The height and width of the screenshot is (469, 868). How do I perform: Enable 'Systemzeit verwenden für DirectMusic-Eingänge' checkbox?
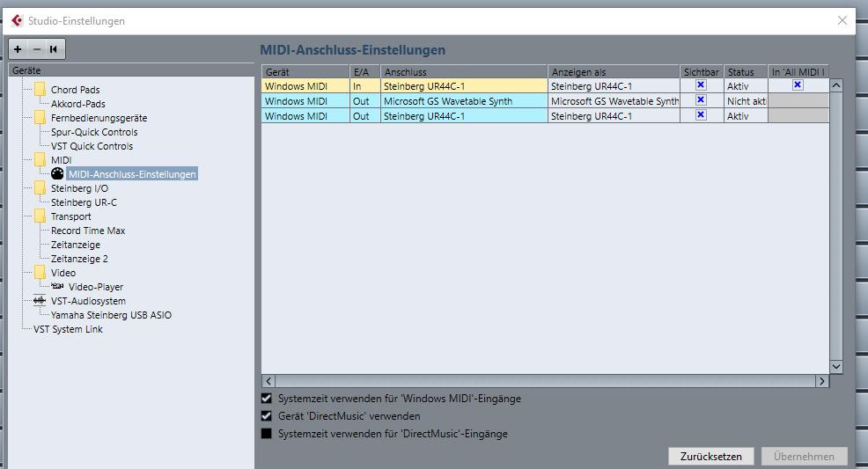click(266, 434)
